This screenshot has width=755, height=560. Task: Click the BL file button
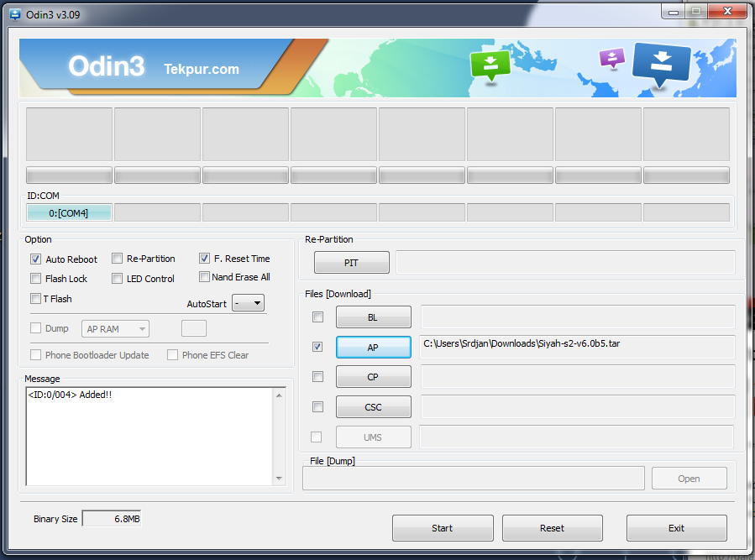(373, 317)
